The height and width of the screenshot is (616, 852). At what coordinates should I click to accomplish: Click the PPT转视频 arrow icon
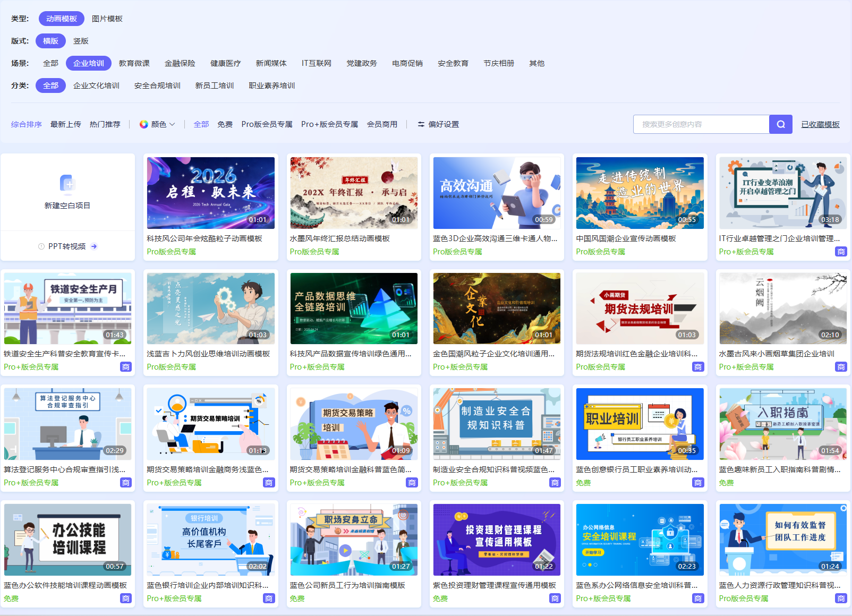(94, 246)
